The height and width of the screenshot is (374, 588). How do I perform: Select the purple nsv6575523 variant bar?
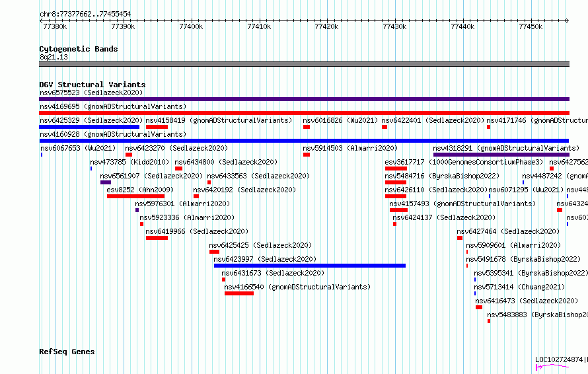click(304, 99)
